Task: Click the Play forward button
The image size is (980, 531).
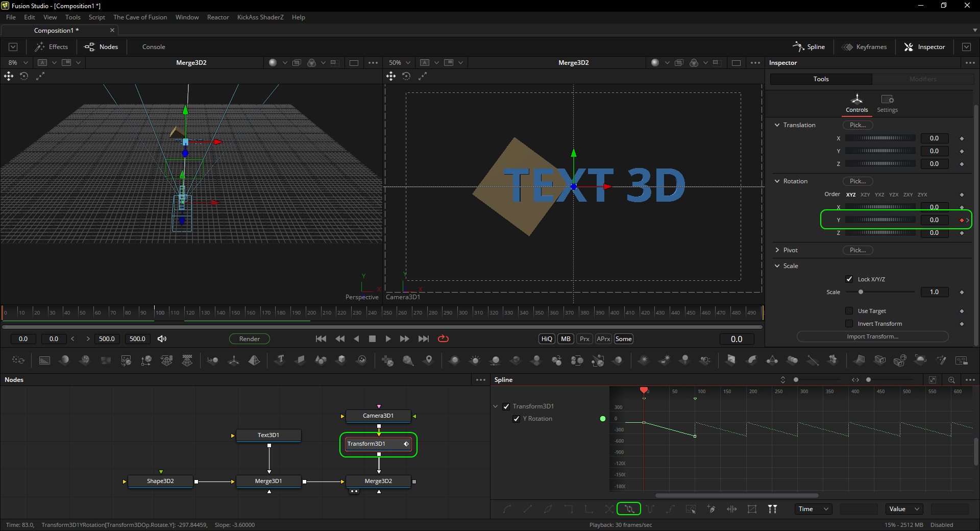Action: pos(388,339)
